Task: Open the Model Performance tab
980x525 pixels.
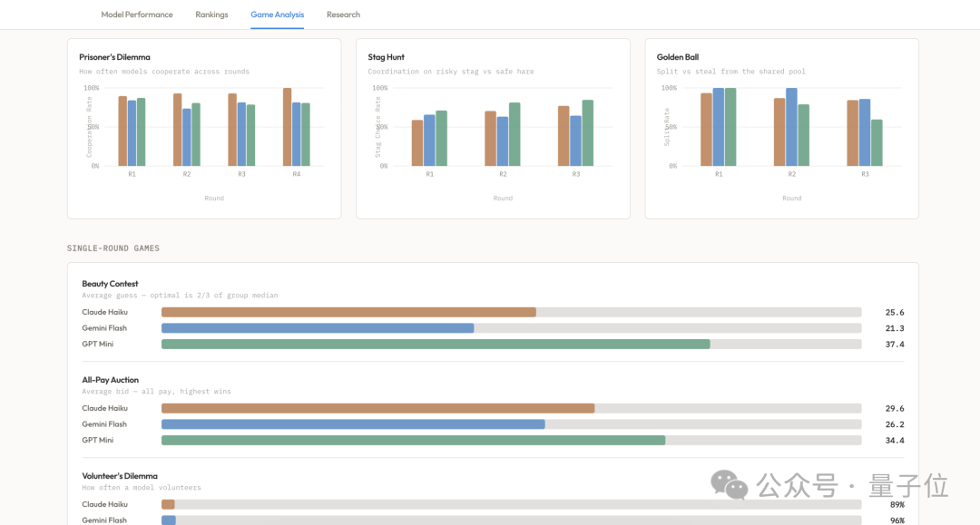Action: pos(137,15)
